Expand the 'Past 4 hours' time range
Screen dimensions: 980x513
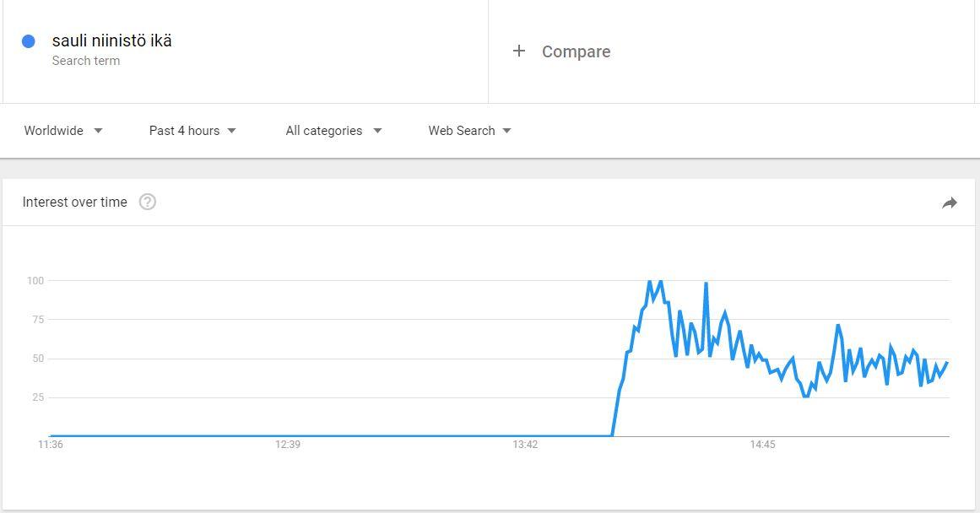click(192, 131)
